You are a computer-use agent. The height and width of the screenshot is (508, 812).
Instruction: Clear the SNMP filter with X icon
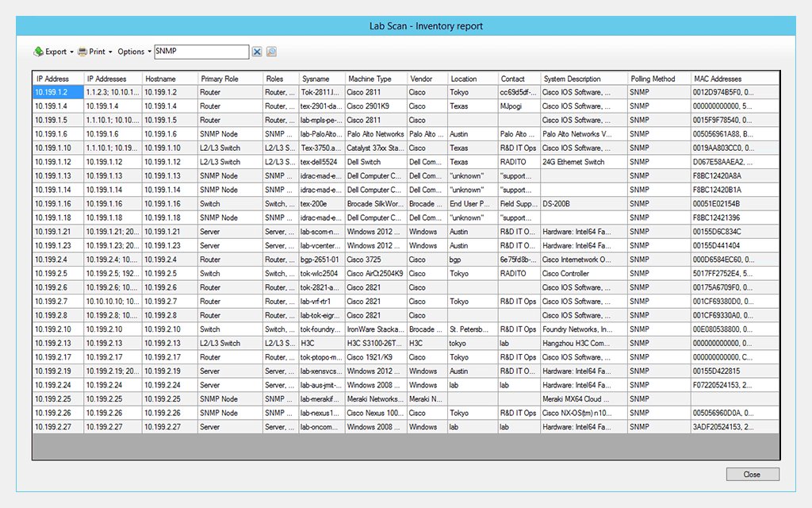click(x=257, y=52)
